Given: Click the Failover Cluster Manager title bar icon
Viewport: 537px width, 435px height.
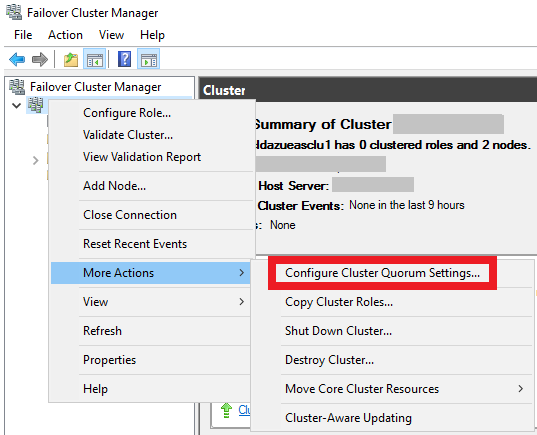Looking at the screenshot, I should click(x=14, y=12).
